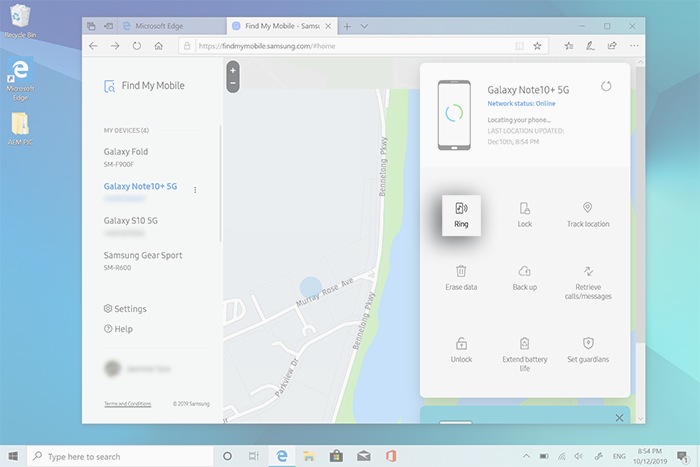Open Help in the sidebar

(x=118, y=329)
